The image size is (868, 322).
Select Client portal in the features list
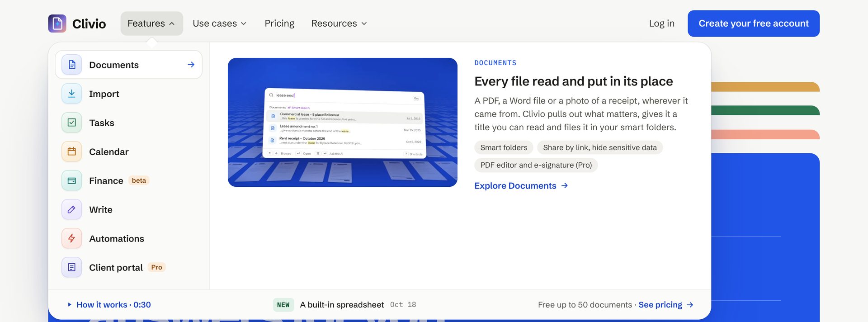pos(128,267)
